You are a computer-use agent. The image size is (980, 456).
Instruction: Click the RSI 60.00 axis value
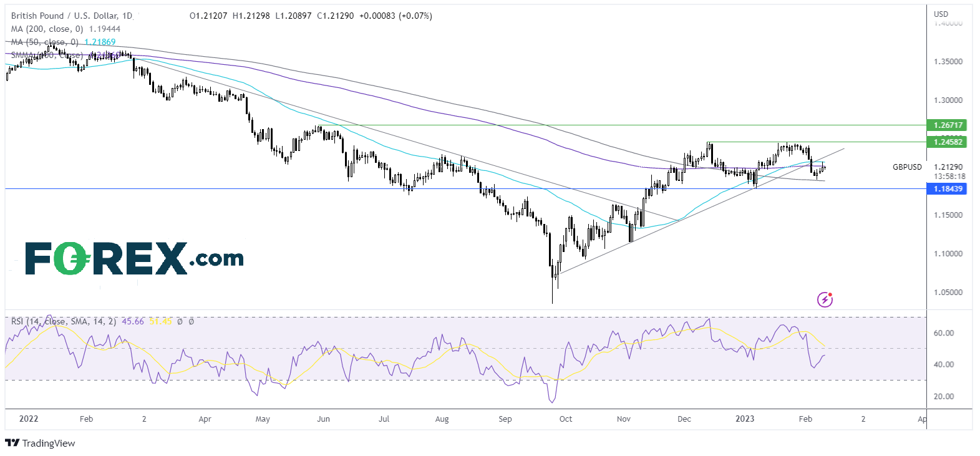pyautogui.click(x=943, y=333)
